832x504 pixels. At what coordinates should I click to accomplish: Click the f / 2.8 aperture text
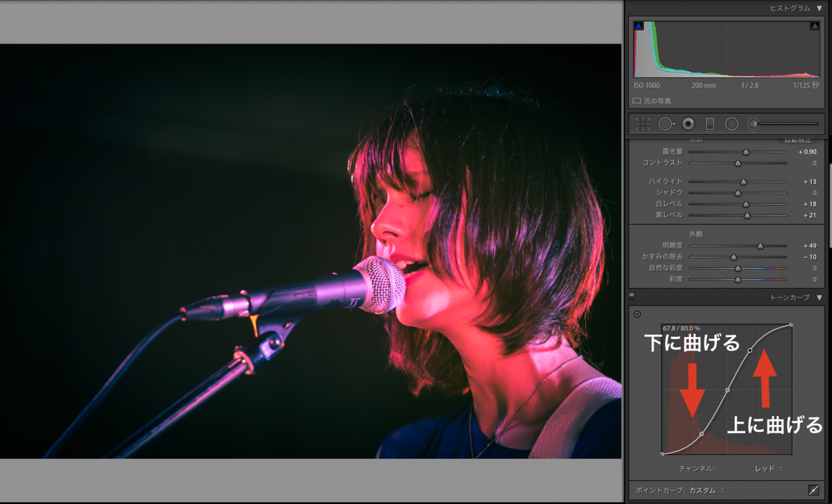(x=751, y=85)
